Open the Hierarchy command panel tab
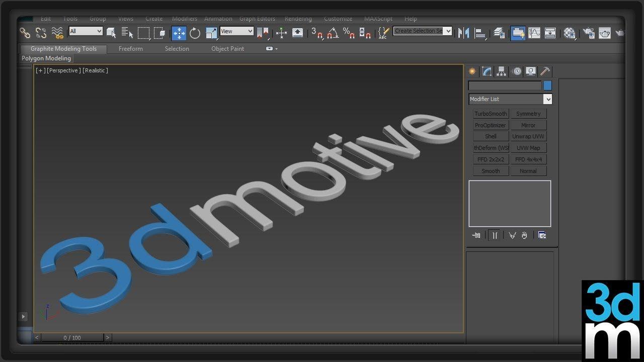This screenshot has height=362, width=644. click(501, 71)
